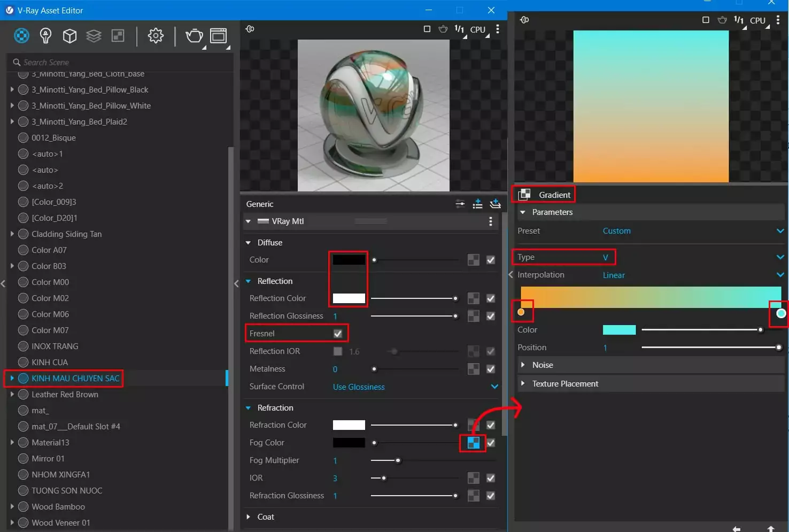Click the Use Glossiness surface control link
The width and height of the screenshot is (789, 532).
[x=358, y=387]
